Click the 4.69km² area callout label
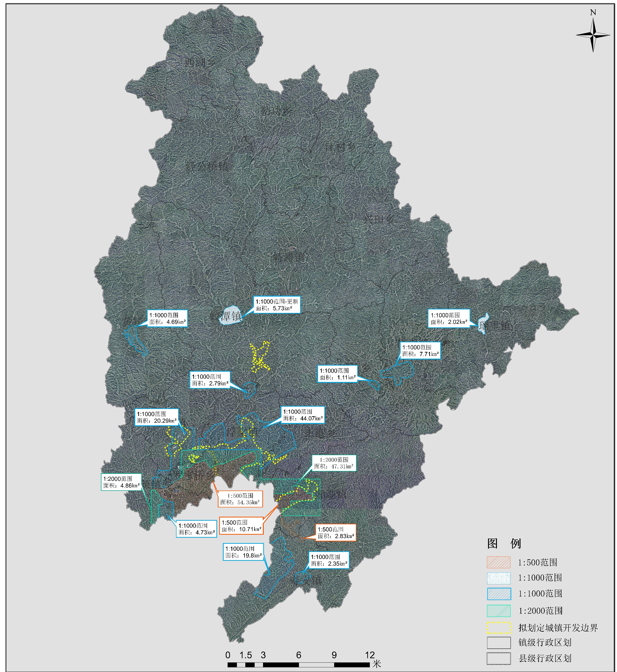 click(167, 319)
